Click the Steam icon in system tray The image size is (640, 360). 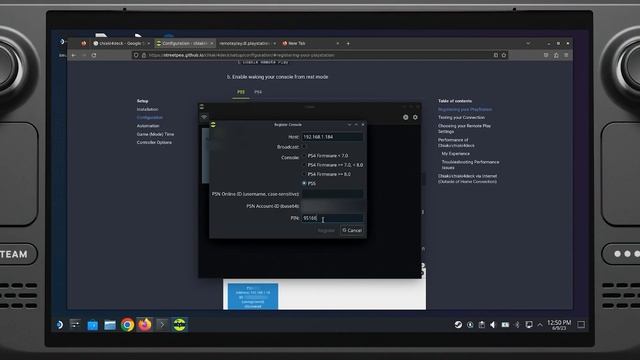coord(458,324)
